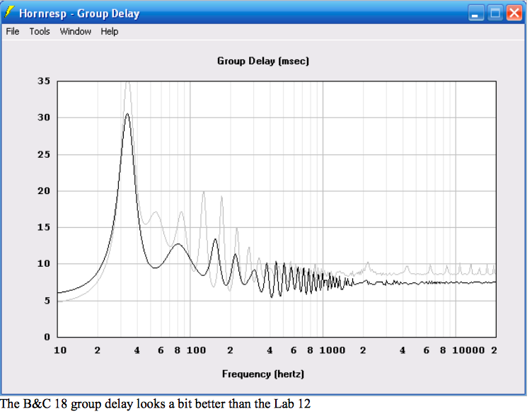Click the '0' y-axis label
The height and width of the screenshot is (414, 532).
[x=47, y=337]
